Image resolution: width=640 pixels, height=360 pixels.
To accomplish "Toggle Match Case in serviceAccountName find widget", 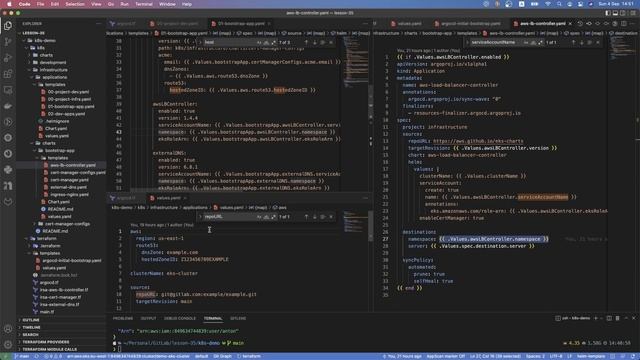I will [526, 42].
